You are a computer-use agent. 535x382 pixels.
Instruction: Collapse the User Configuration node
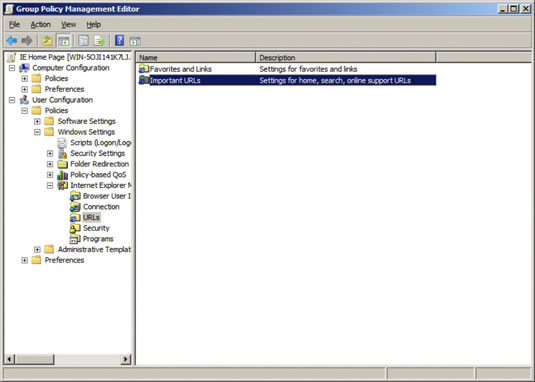tap(12, 100)
